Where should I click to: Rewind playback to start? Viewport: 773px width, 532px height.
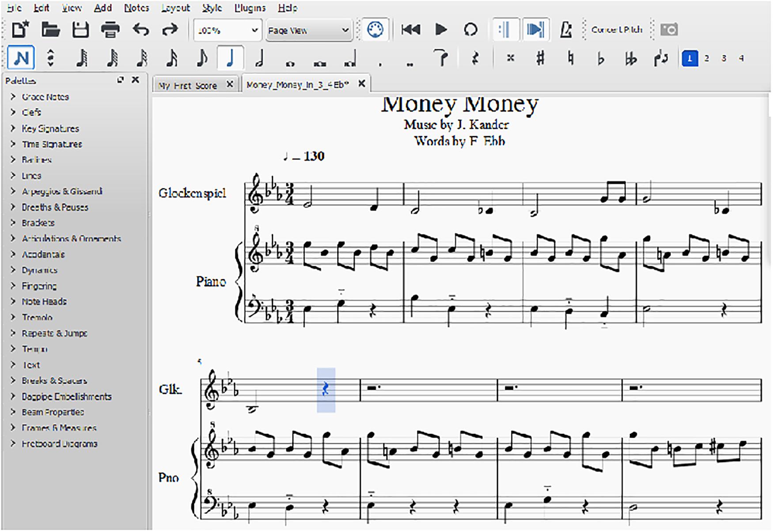(x=410, y=30)
